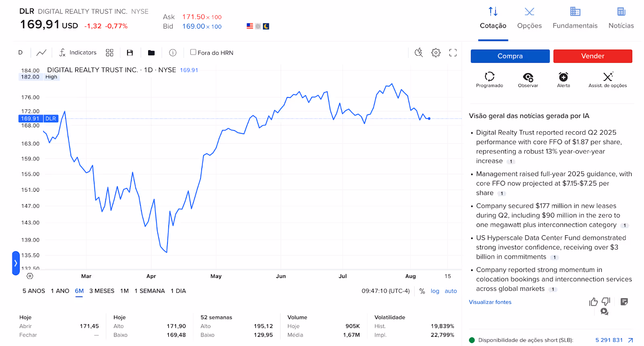Select the 5 ANOS range
This screenshot has width=644, height=346.
coord(34,291)
